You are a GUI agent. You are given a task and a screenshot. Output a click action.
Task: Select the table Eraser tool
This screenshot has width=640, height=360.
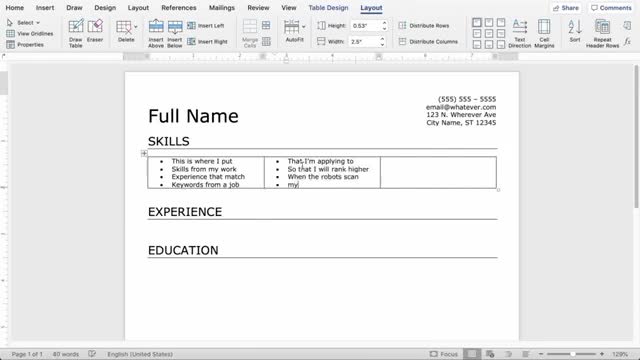pyautogui.click(x=95, y=31)
